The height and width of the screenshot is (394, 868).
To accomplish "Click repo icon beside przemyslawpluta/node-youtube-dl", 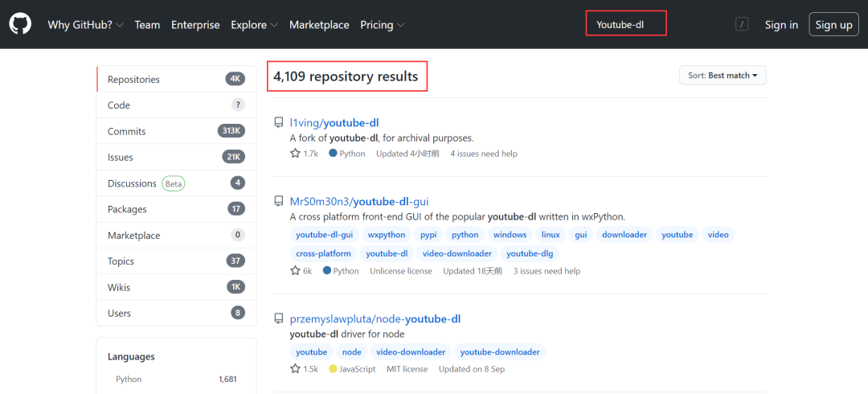I will [x=279, y=319].
